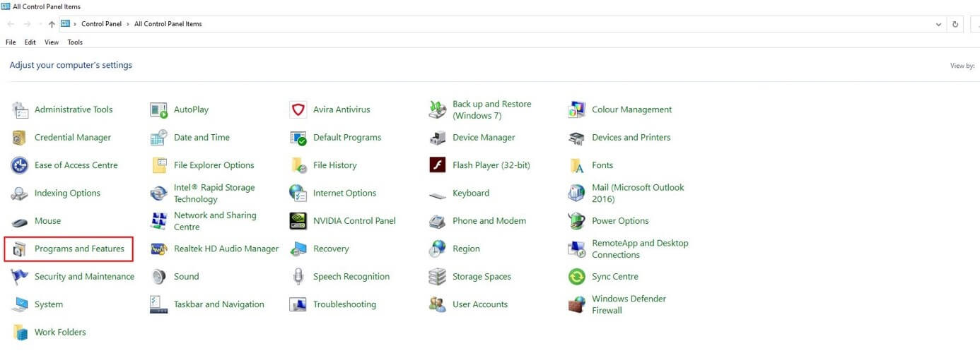This screenshot has width=980, height=358.
Task: Select Control Panel in the breadcrumb
Action: [102, 24]
